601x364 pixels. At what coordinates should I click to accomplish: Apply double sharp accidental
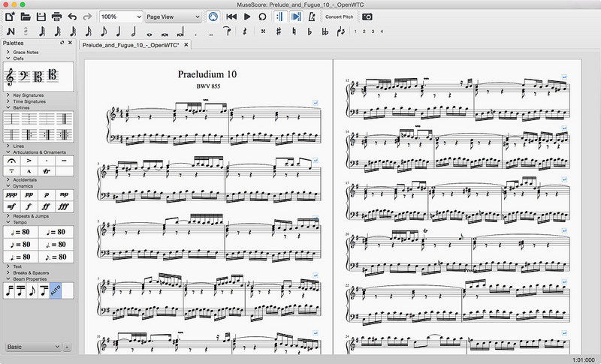point(263,32)
